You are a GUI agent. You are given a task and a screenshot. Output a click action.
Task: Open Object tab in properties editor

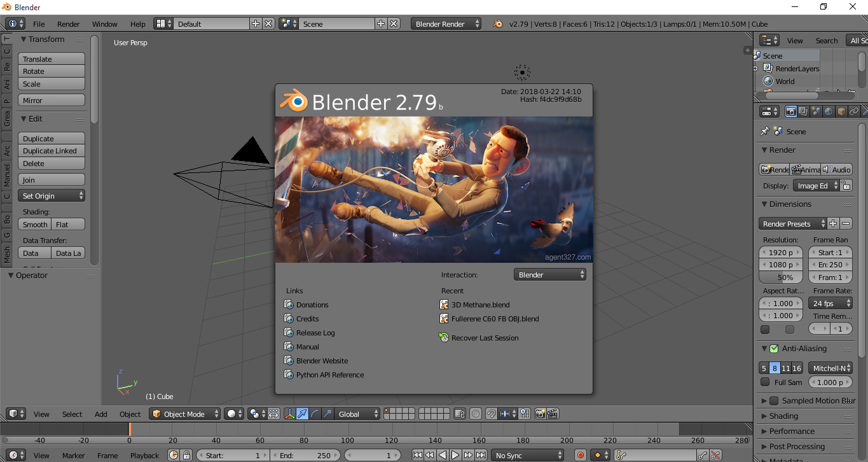[842, 111]
